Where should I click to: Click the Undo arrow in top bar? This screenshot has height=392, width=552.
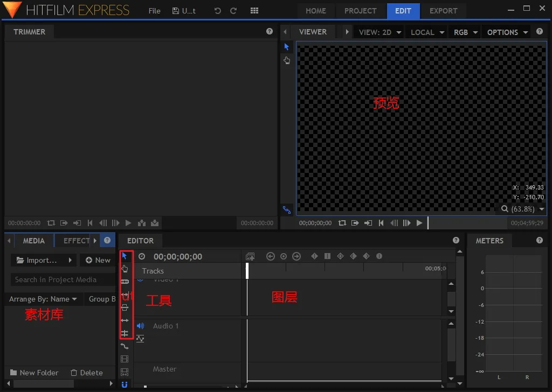(218, 11)
